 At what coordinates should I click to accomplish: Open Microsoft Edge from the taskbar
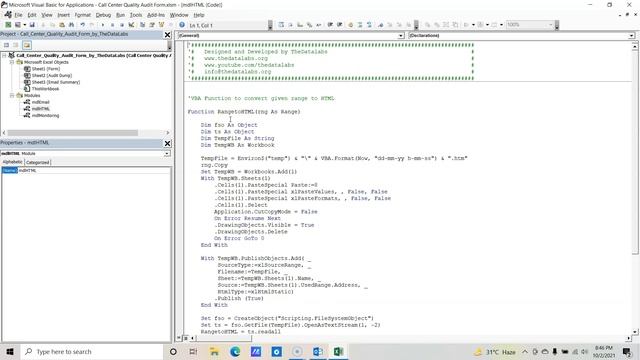[x=235, y=351]
